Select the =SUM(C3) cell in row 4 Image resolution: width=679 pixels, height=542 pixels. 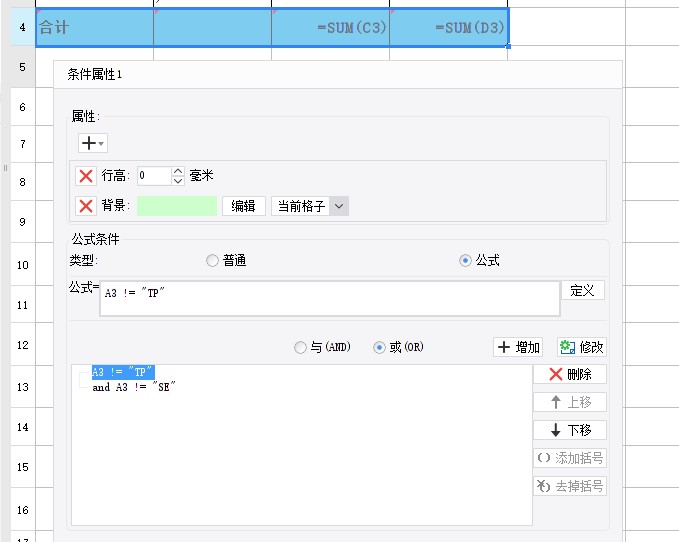[330, 28]
